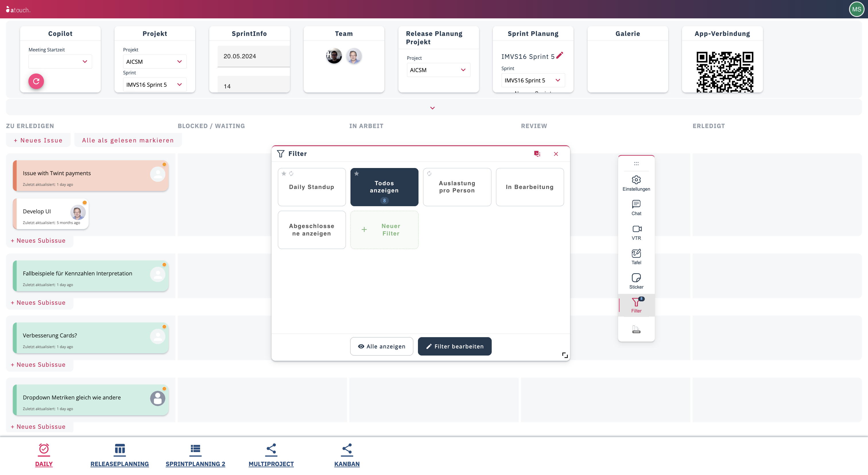Switch to SPRINTPLANNING 2 tab
The image size is (868, 475).
point(195,455)
